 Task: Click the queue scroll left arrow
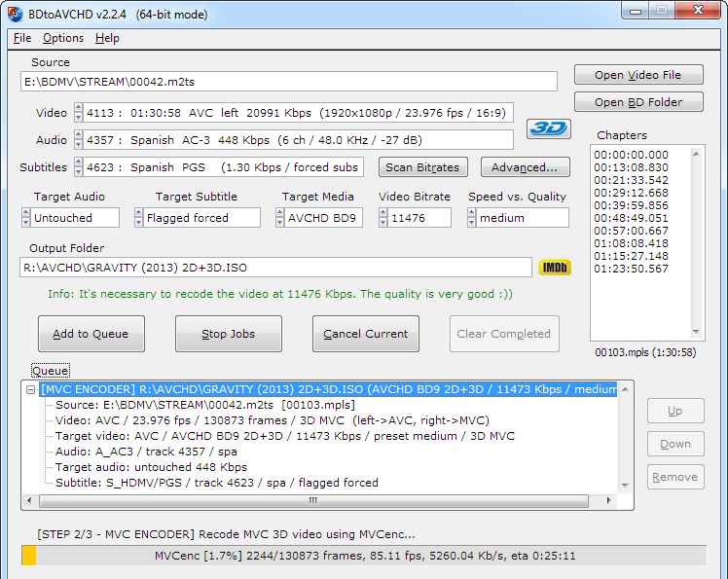(x=30, y=500)
